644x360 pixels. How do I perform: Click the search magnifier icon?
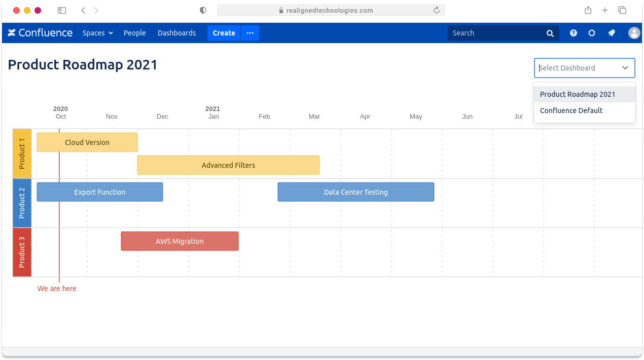click(x=550, y=32)
